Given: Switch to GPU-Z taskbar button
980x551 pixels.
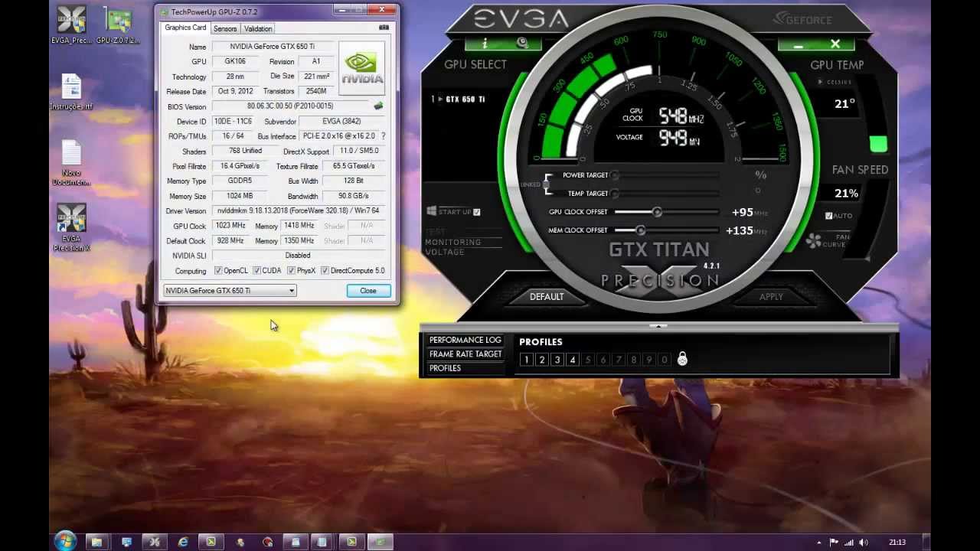Looking at the screenshot, I should click(381, 542).
